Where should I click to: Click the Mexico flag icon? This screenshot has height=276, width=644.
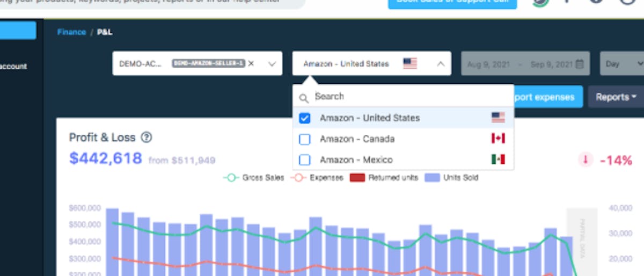(498, 159)
